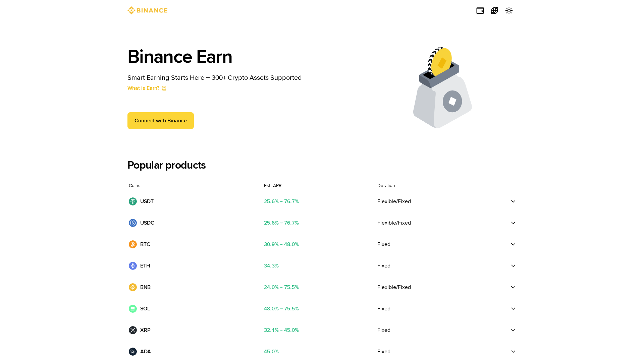Open the wallet icon in header
Viewport: 644px width, 362px height.
pyautogui.click(x=480, y=11)
